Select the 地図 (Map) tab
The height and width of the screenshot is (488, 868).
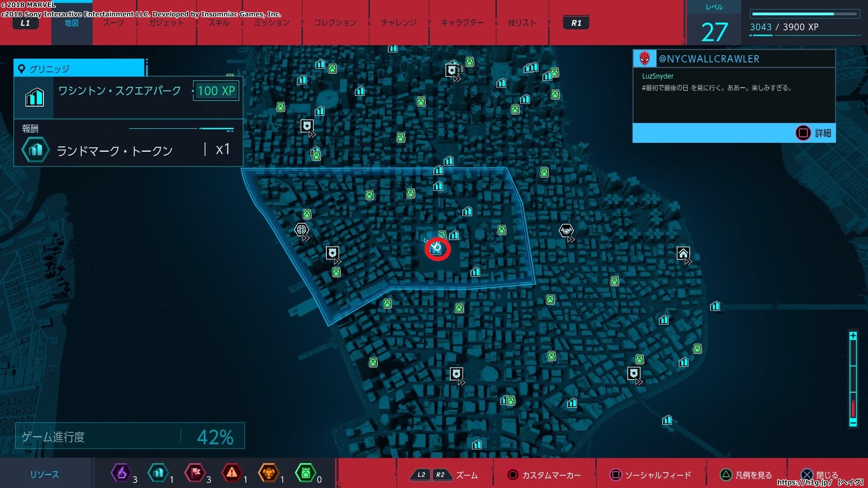[71, 23]
